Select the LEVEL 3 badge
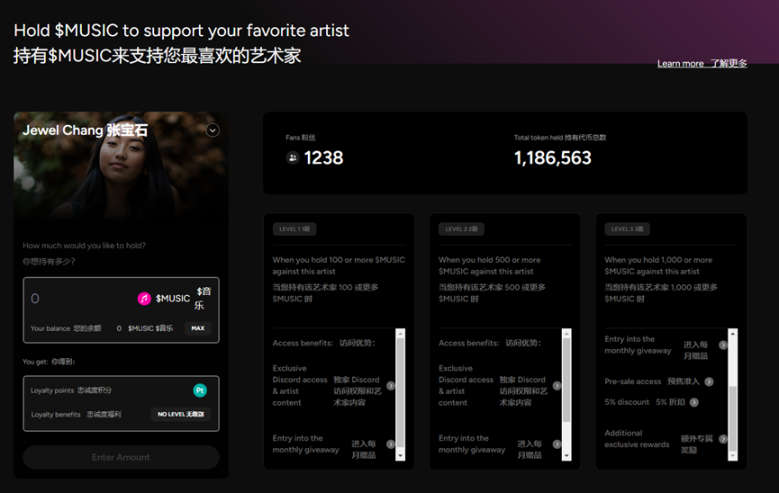 (626, 229)
